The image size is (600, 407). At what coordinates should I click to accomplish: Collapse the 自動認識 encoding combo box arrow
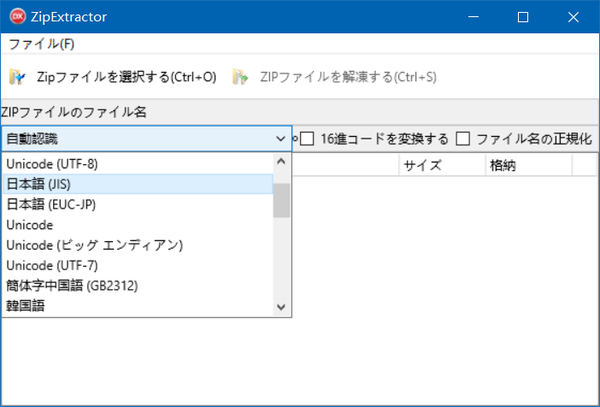tap(281, 139)
